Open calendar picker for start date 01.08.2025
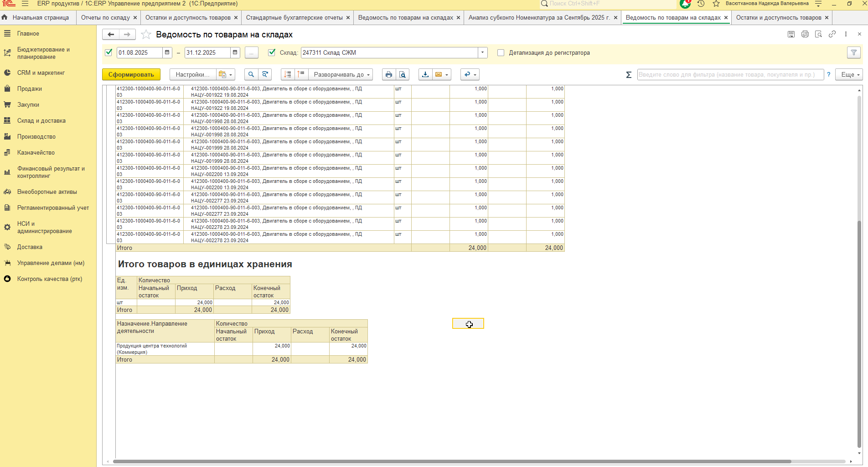Image resolution: width=868 pixels, height=467 pixels. (x=167, y=53)
